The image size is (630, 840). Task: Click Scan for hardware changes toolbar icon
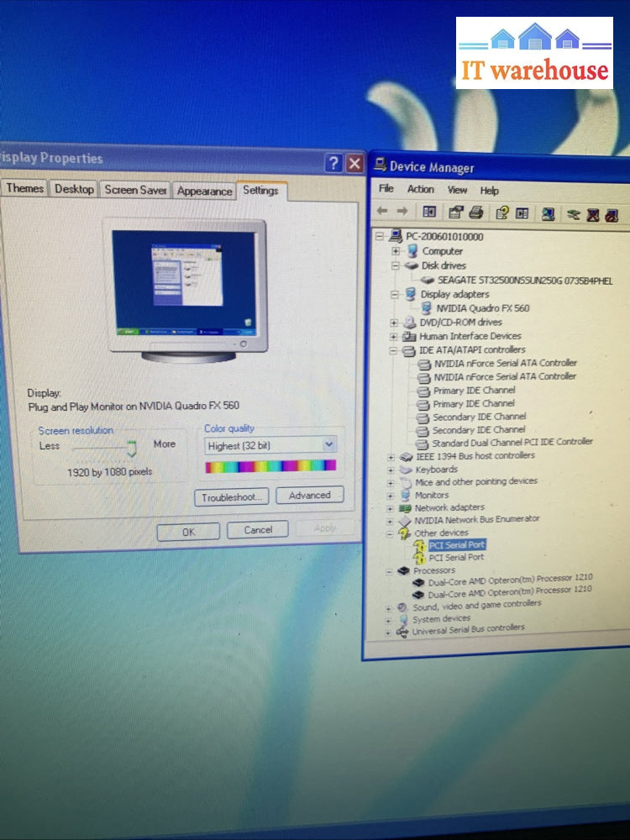click(x=548, y=214)
